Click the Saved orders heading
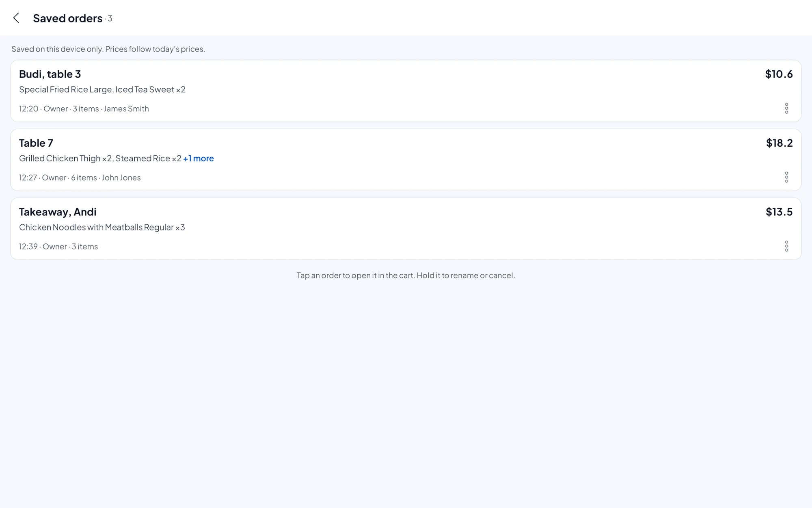This screenshot has width=812, height=508. (x=68, y=18)
